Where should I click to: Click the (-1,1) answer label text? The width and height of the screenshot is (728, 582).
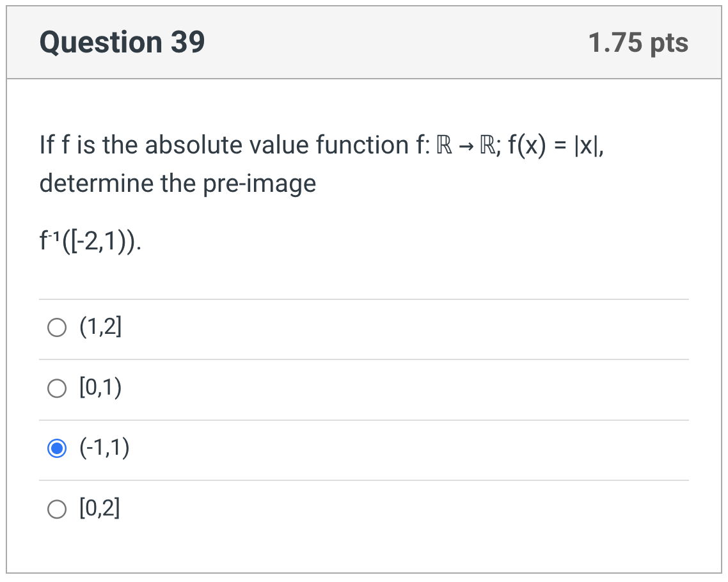(104, 448)
